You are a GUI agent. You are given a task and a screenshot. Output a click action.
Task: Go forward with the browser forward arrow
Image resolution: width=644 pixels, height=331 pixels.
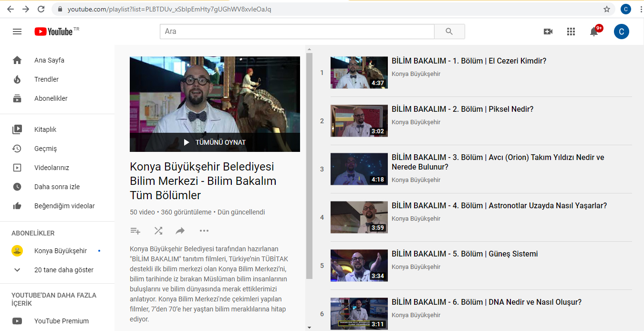pos(26,9)
